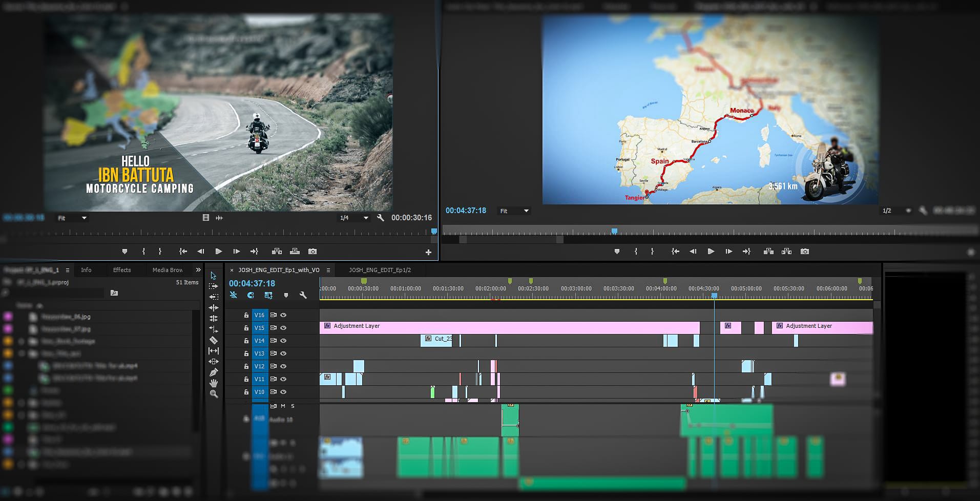980x501 pixels.
Task: Toggle V11 track lock
Action: point(246,379)
